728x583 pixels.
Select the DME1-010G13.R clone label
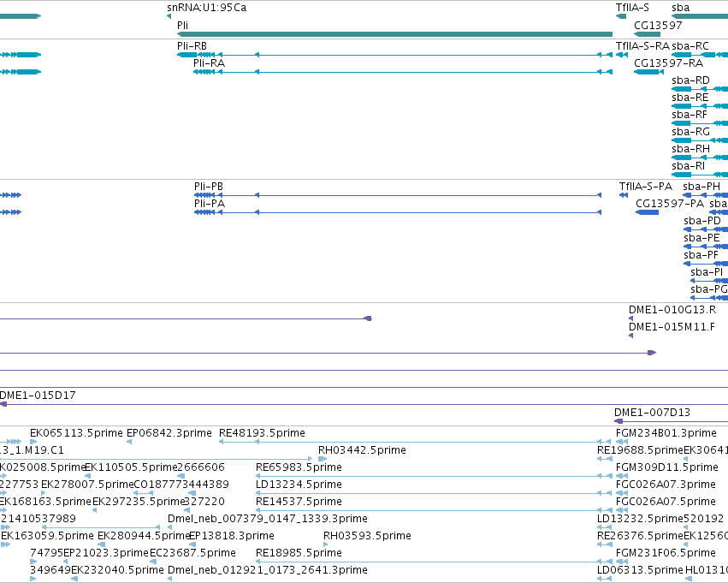tap(672, 310)
